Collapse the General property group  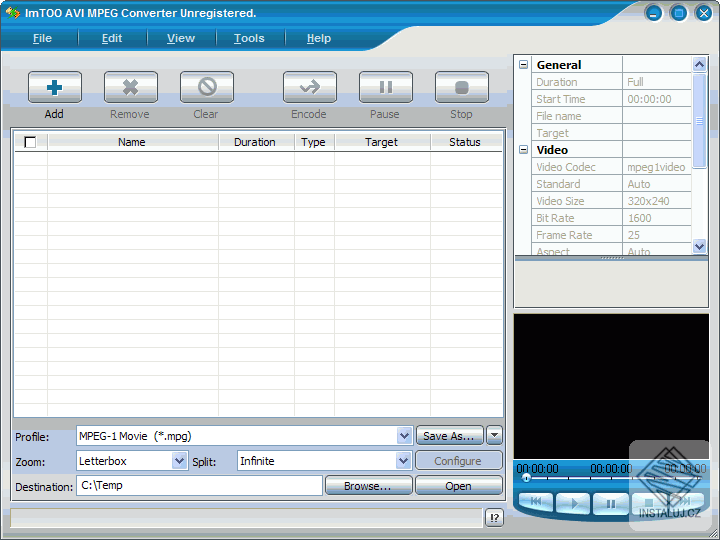tap(523, 65)
